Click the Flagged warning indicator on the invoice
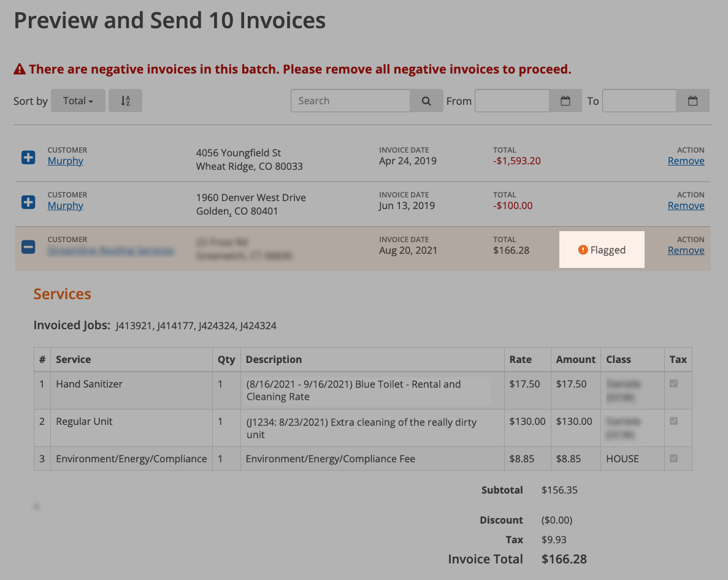The width and height of the screenshot is (728, 580). pos(602,250)
